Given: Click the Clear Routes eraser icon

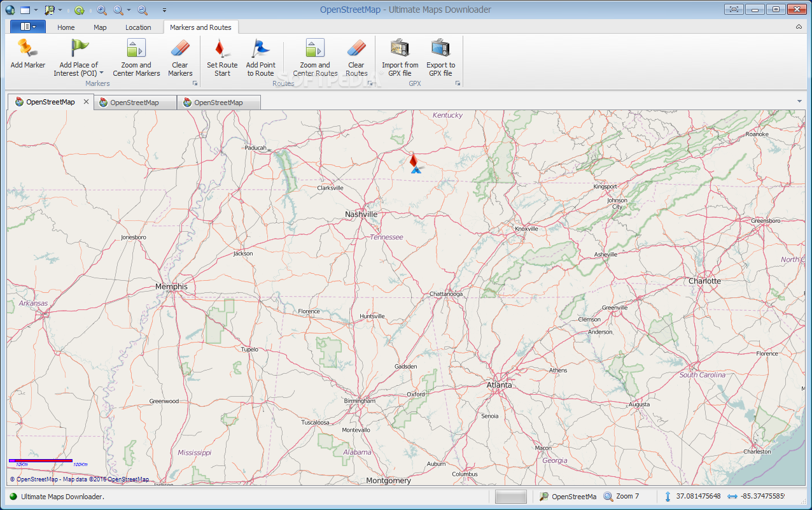Looking at the screenshot, I should [356, 48].
